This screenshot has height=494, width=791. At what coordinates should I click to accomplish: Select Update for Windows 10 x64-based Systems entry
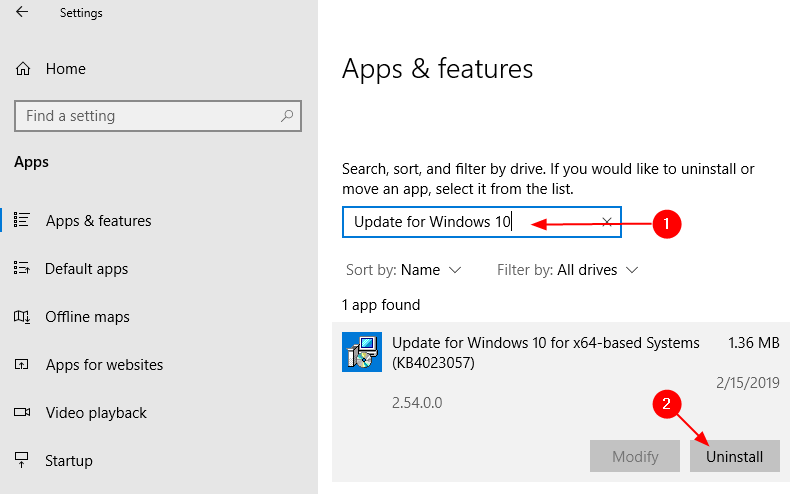pos(560,402)
